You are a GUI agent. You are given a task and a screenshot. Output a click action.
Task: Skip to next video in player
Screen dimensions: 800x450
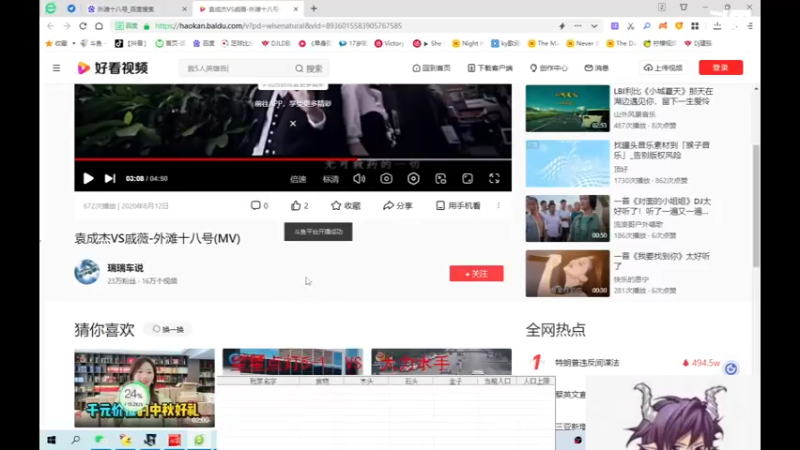(110, 179)
